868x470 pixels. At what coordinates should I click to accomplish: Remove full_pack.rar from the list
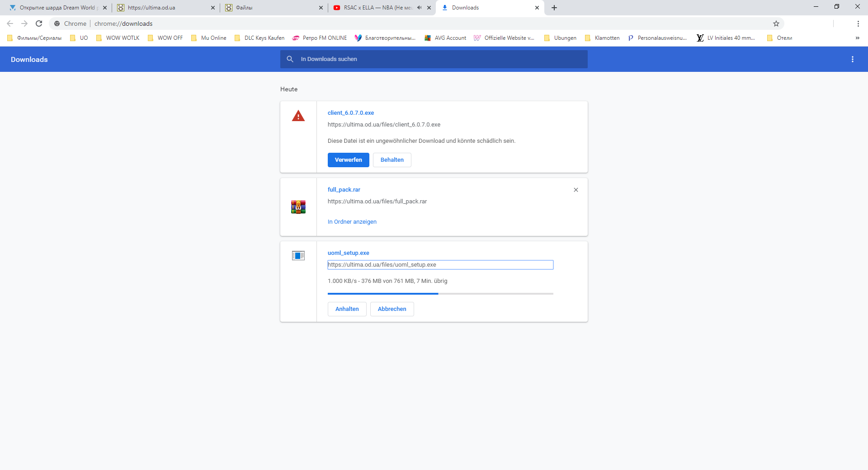pos(576,190)
